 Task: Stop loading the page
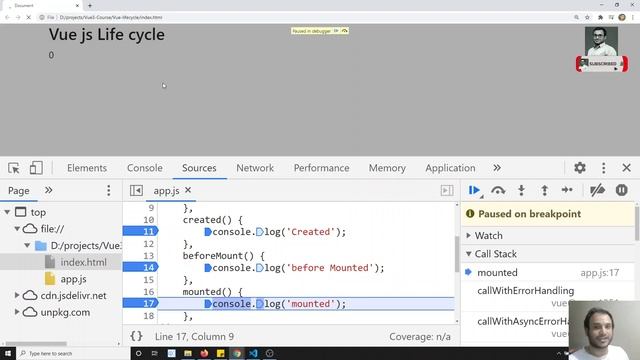point(28,18)
